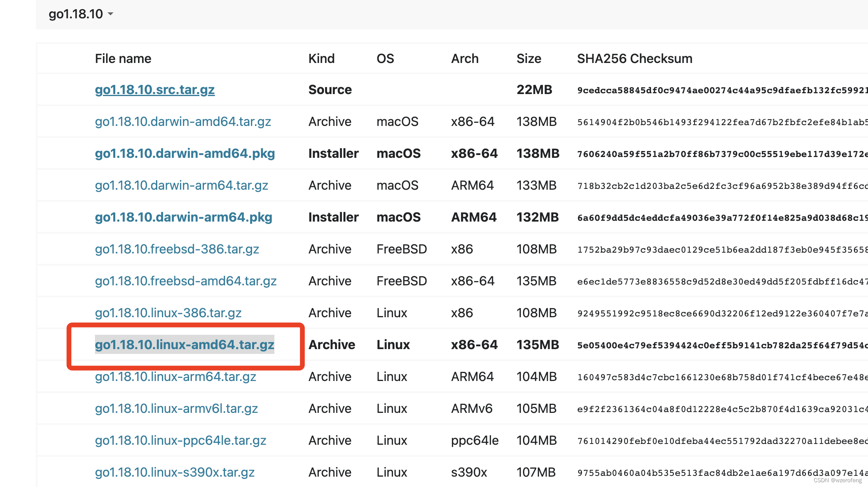The width and height of the screenshot is (868, 487).
Task: Select 133MB size in darwin-arm64.tar.gz row
Action: tap(537, 185)
